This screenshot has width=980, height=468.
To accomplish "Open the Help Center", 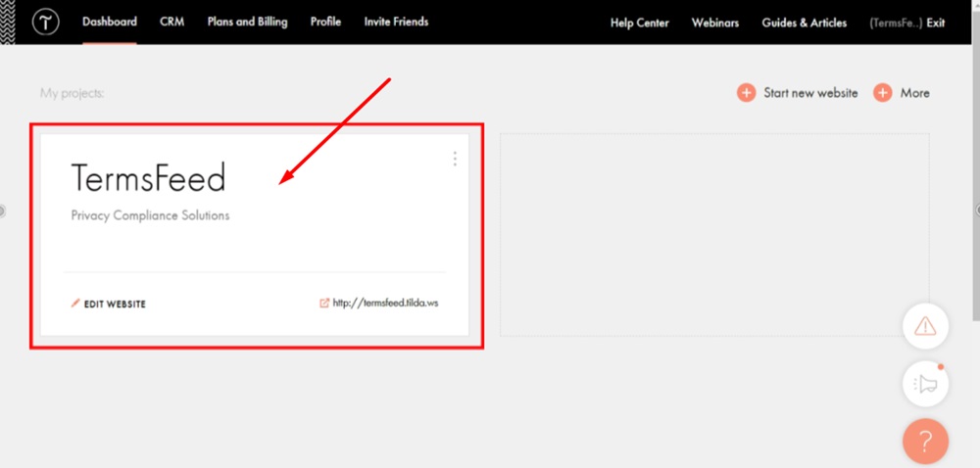I will pyautogui.click(x=639, y=23).
